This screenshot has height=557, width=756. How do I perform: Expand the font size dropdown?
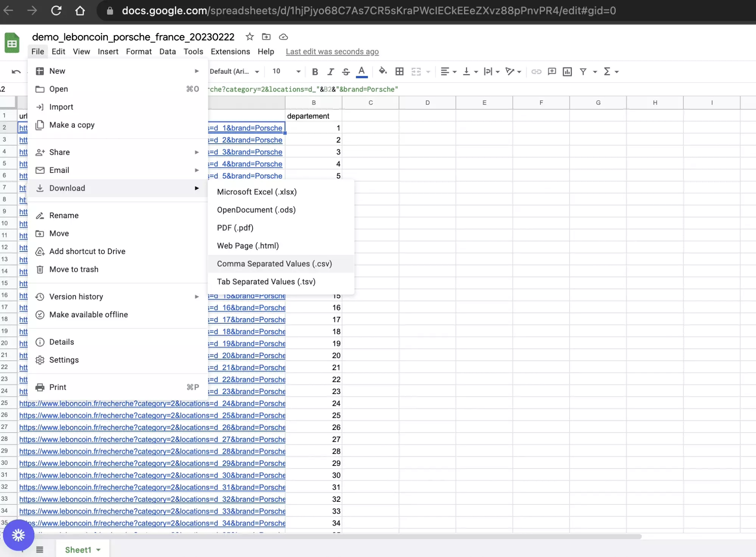298,71
